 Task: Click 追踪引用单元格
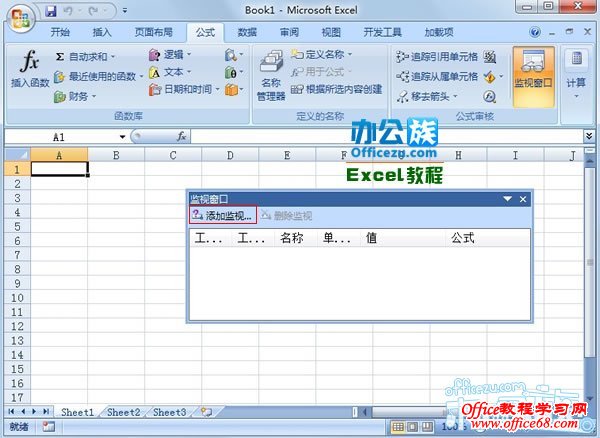coord(437,57)
